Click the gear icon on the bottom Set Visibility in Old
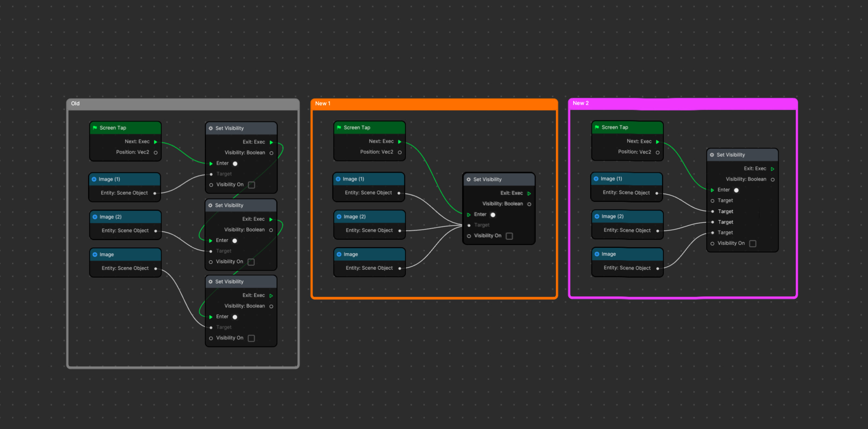Image resolution: width=868 pixels, height=429 pixels. [x=211, y=281]
